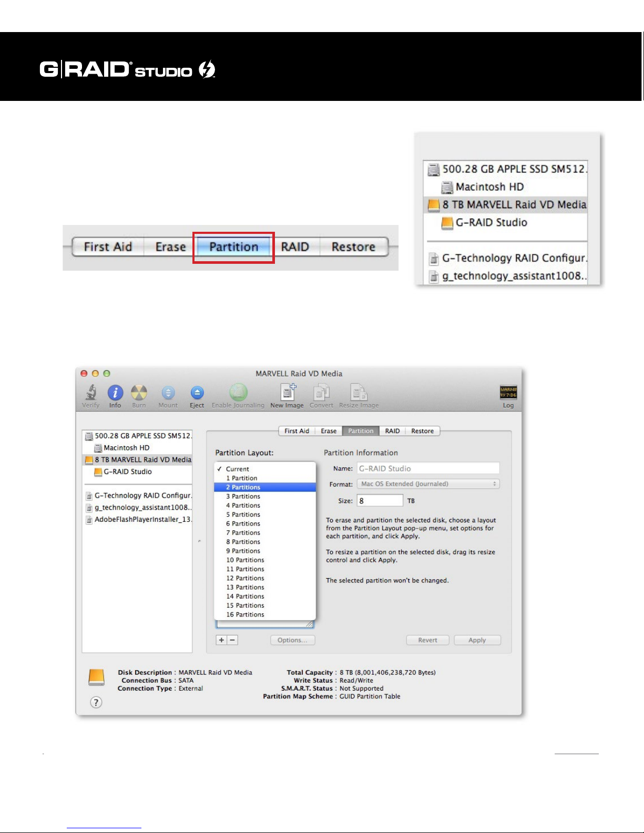Click the enlarged Restore tab in top illustration
Viewport: 644px width, 833px height.
(x=353, y=247)
